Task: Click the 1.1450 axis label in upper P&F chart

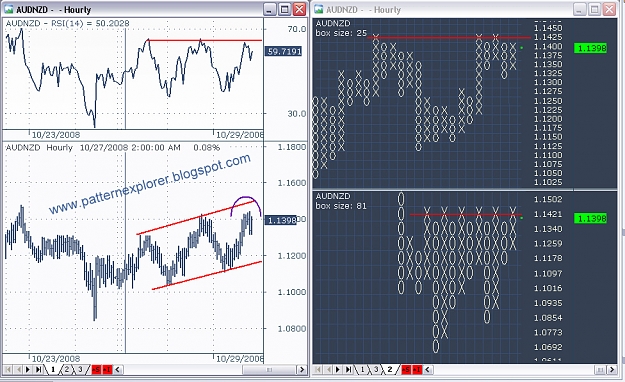Action: (548, 28)
